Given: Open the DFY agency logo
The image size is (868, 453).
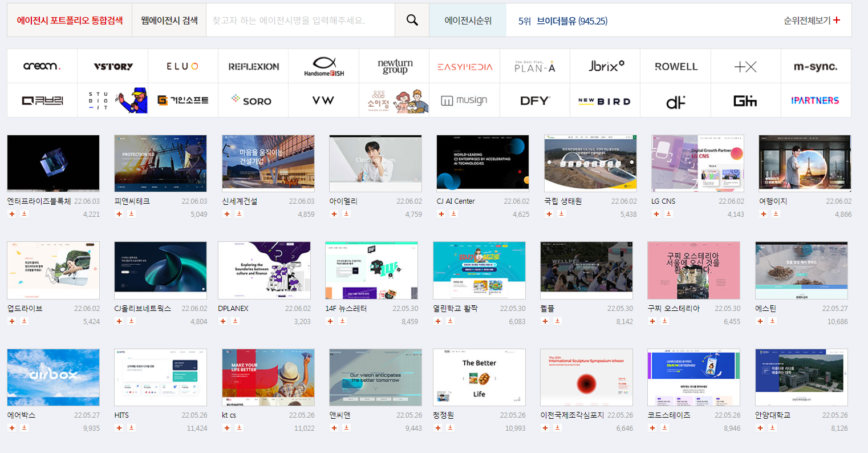Looking at the screenshot, I should (x=535, y=100).
